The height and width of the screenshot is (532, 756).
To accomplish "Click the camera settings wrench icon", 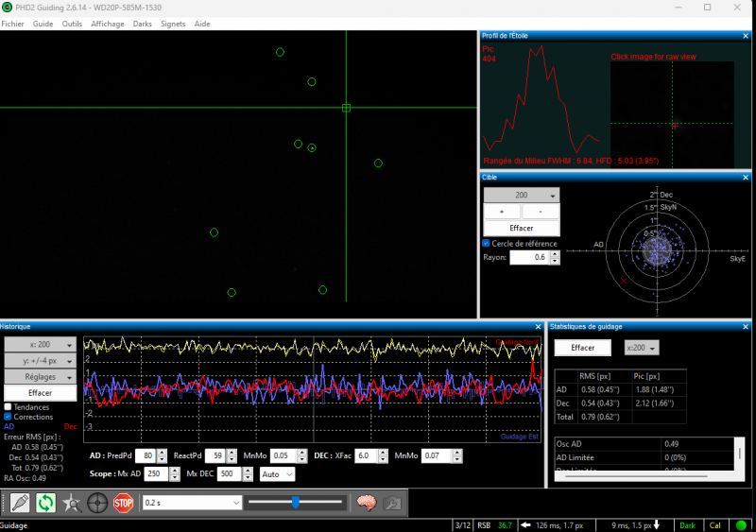I will pyautogui.click(x=392, y=503).
